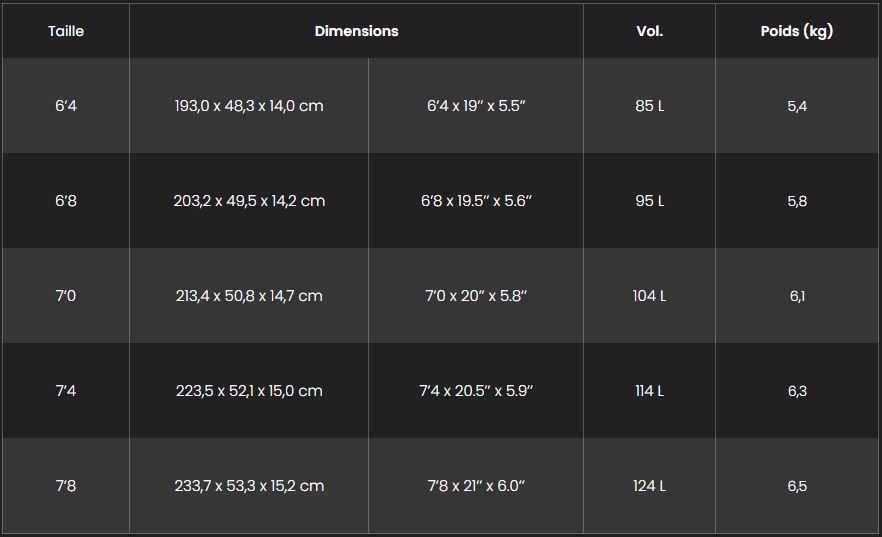Click the Taille column header

coord(66,31)
